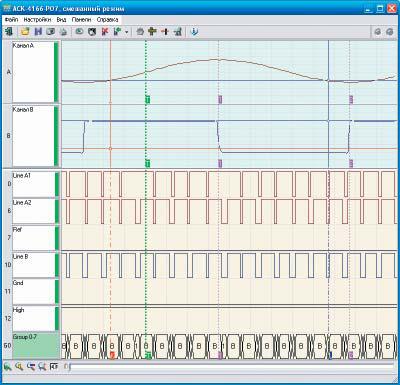Click the blue info icon in toolbar
Viewport: 400px width, 385px height.
point(194,32)
